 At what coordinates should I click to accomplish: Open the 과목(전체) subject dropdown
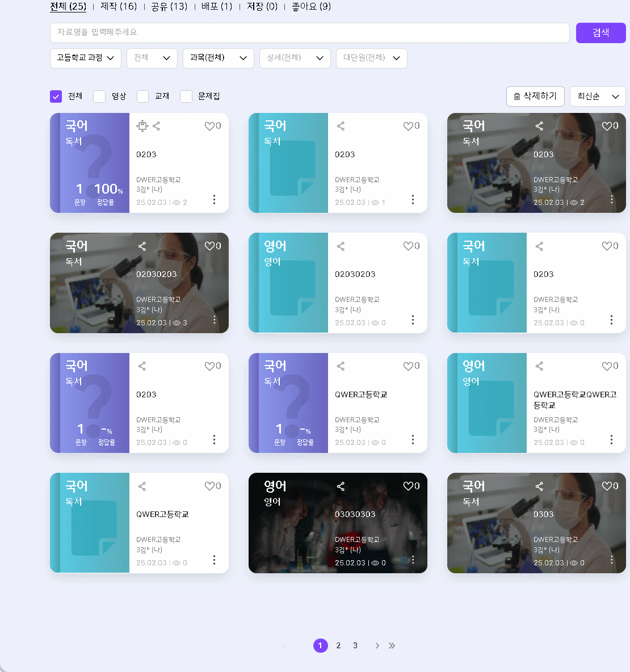[x=218, y=58]
